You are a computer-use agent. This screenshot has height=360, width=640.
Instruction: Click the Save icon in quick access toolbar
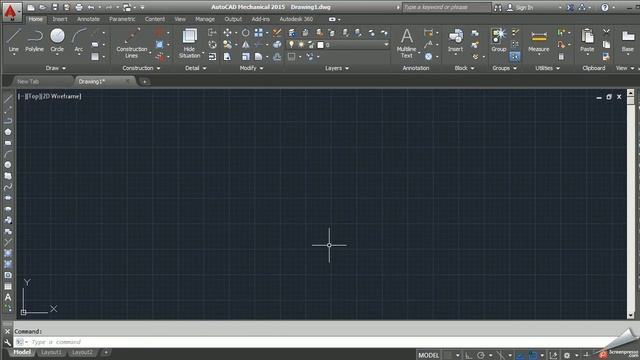(55, 7)
